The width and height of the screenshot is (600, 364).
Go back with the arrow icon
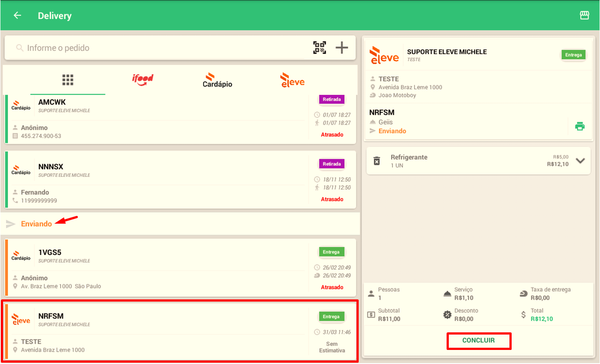click(x=18, y=15)
